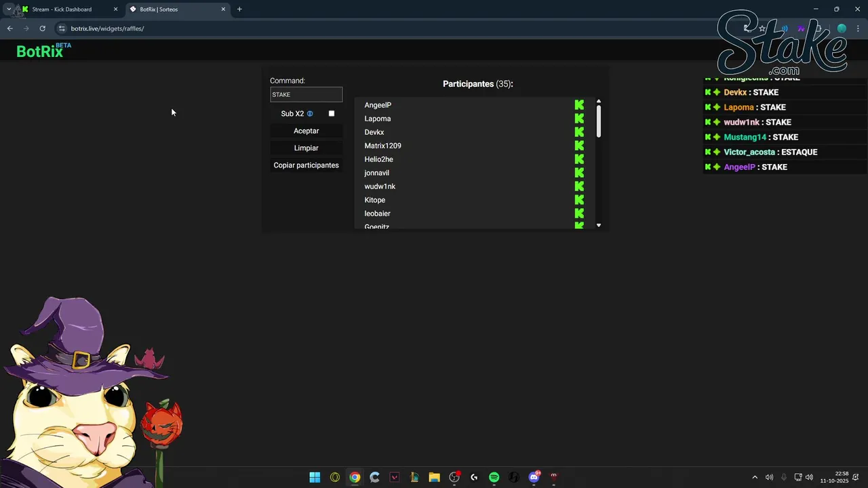
Task: Open Chrome three-dot menu
Action: point(859,28)
